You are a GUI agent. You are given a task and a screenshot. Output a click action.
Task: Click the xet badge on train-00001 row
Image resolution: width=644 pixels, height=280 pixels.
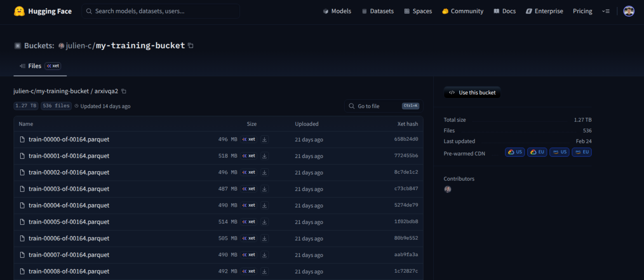tap(249, 156)
